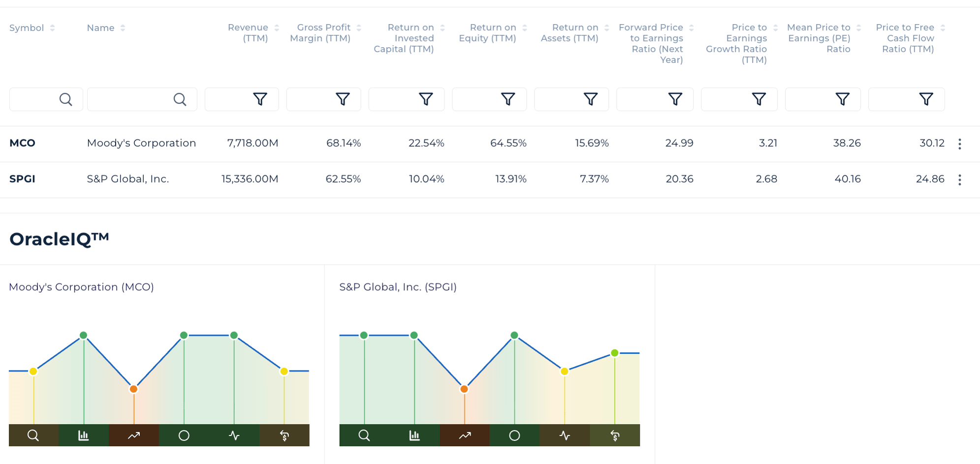Select the circle icon under Moody's chart
The height and width of the screenshot is (464, 980).
(x=184, y=435)
